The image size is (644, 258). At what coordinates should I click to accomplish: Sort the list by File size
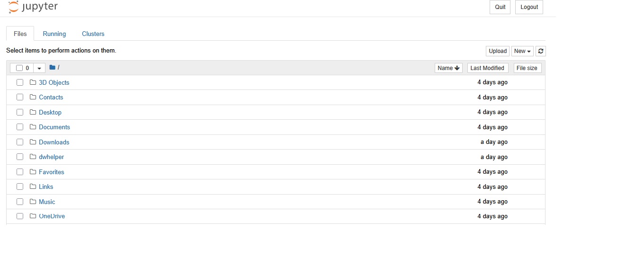pos(527,68)
